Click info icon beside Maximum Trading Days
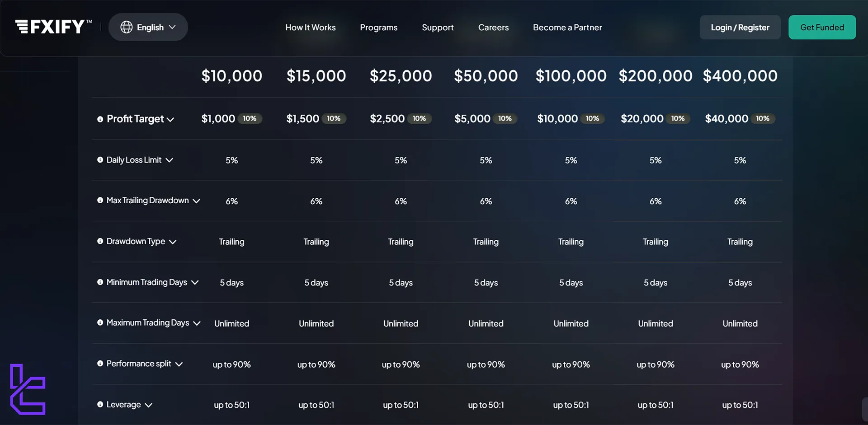This screenshot has height=425, width=868. click(x=100, y=322)
